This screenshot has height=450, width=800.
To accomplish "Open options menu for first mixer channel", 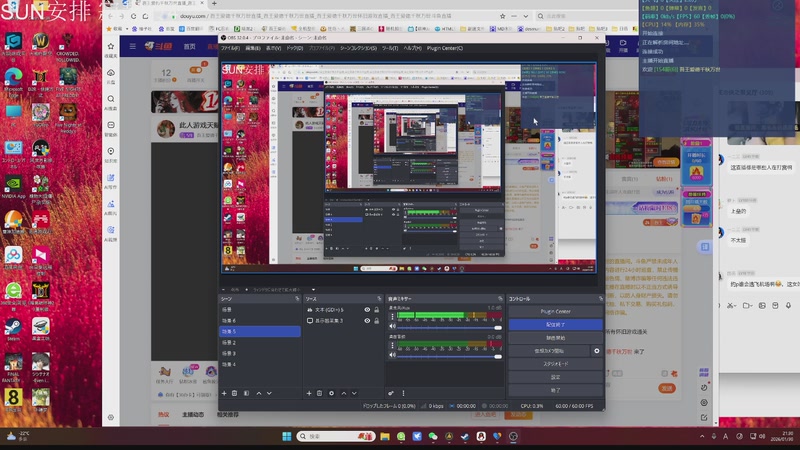I will [392, 317].
